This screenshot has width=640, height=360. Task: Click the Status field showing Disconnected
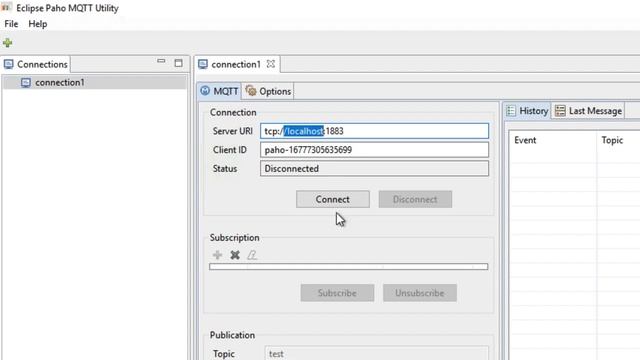tap(374, 169)
